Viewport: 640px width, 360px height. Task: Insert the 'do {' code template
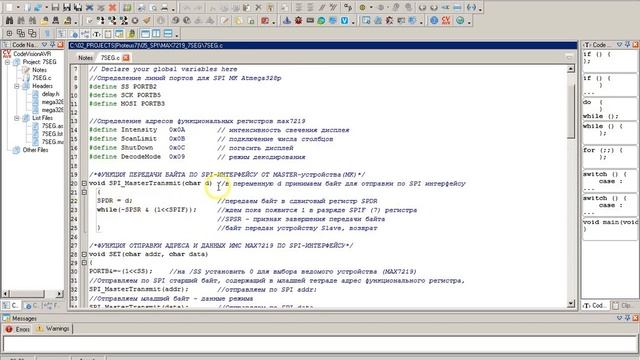click(608, 109)
